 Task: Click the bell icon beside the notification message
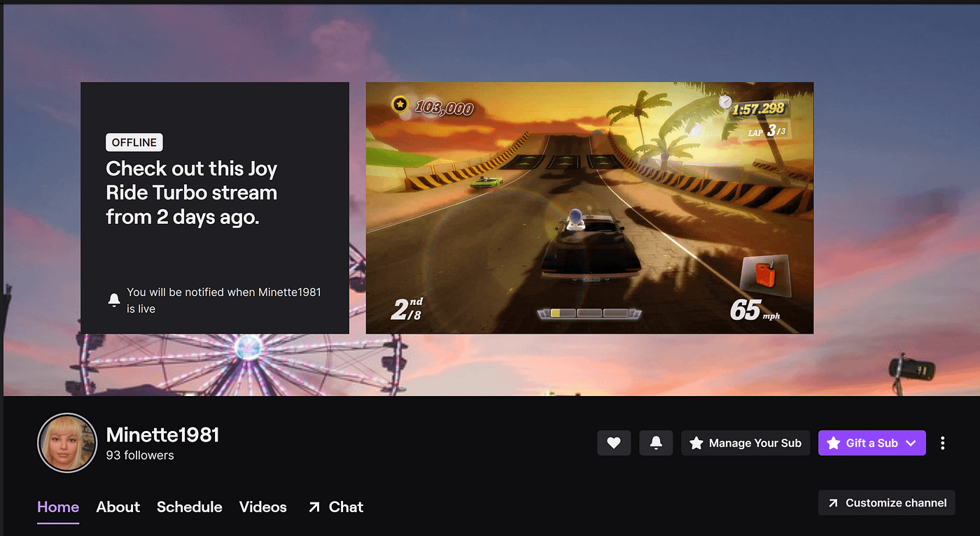(x=114, y=300)
